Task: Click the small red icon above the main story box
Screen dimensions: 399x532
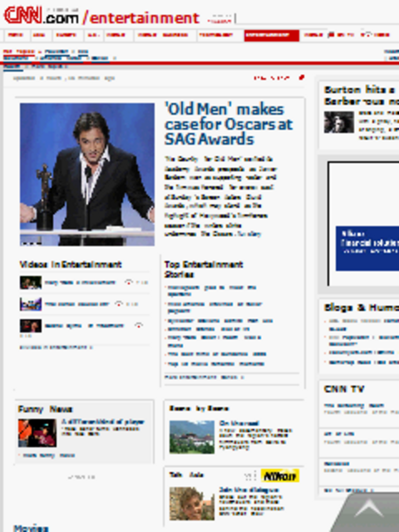Action: [301, 77]
